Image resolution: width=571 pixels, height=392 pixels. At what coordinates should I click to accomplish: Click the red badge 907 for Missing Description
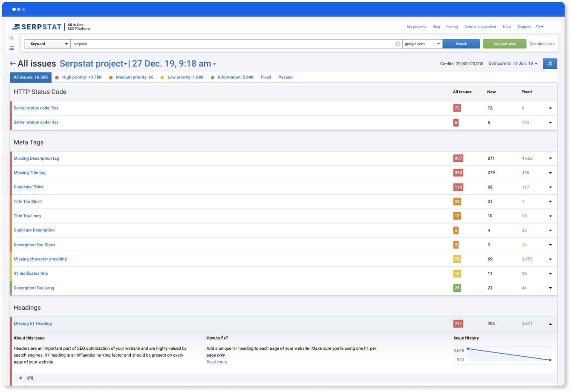[458, 159]
